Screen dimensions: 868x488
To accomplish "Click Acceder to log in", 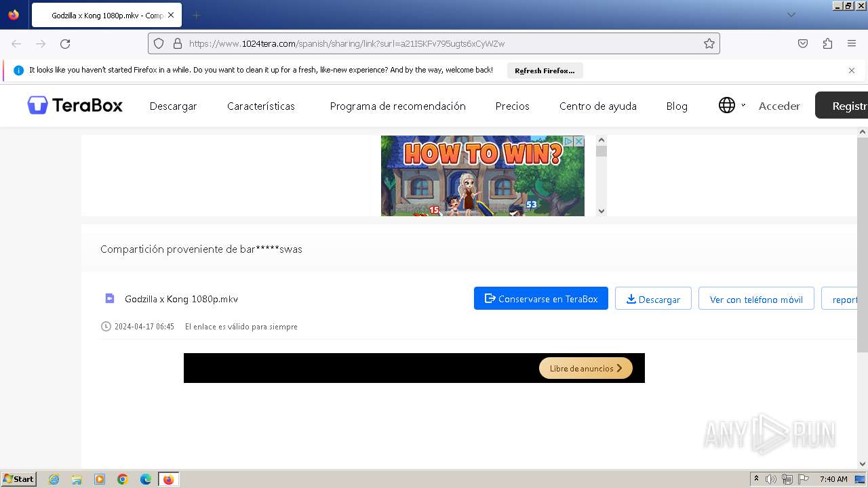I will (x=779, y=106).
